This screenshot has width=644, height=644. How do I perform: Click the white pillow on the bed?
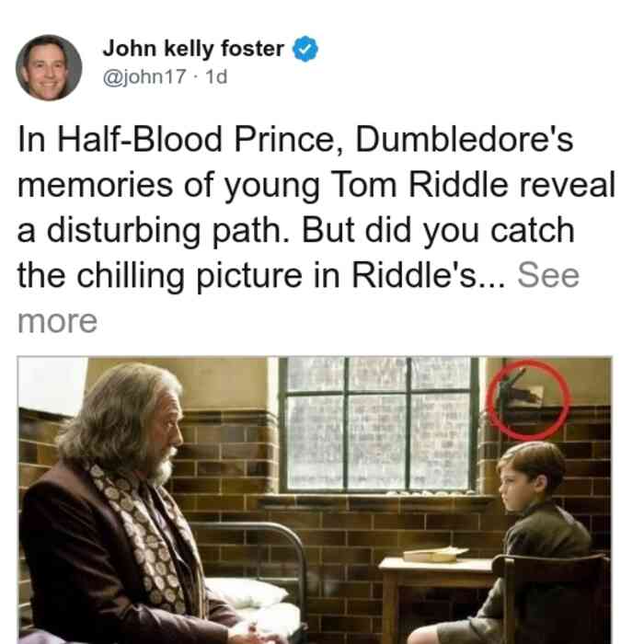pyautogui.click(x=248, y=592)
